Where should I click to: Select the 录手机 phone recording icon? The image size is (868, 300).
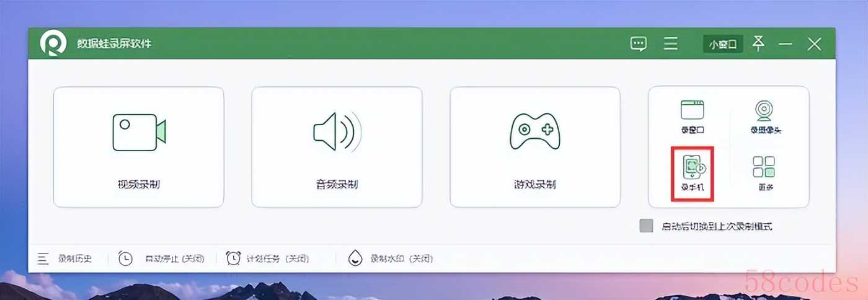(693, 174)
